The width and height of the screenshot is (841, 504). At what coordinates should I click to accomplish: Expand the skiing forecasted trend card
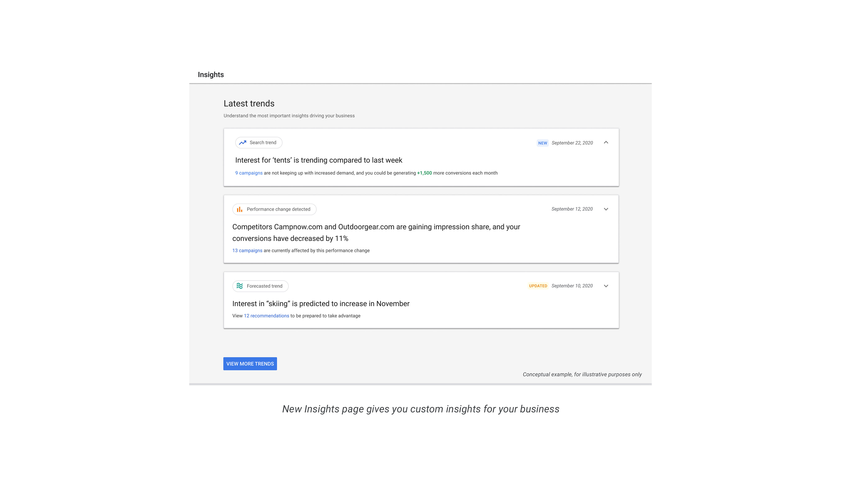pos(606,286)
